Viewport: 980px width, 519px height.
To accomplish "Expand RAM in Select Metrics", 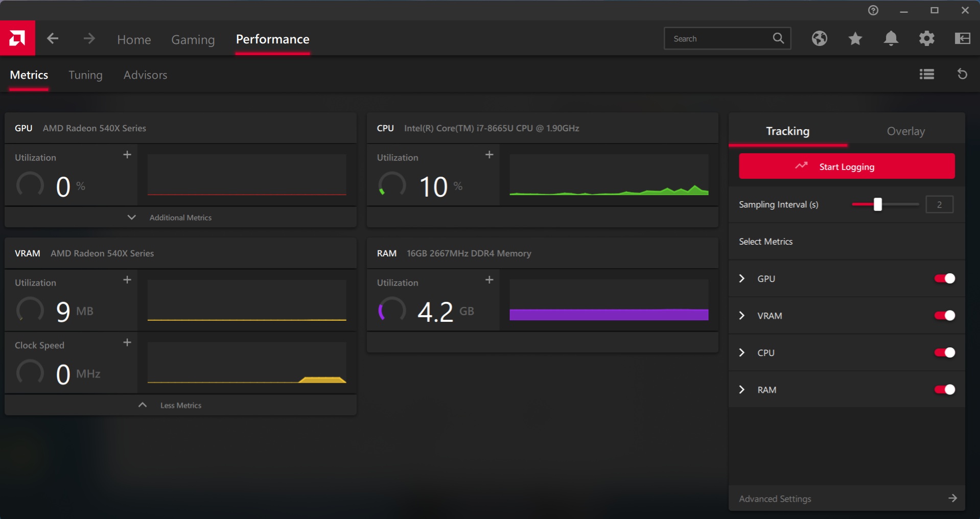I will point(742,390).
